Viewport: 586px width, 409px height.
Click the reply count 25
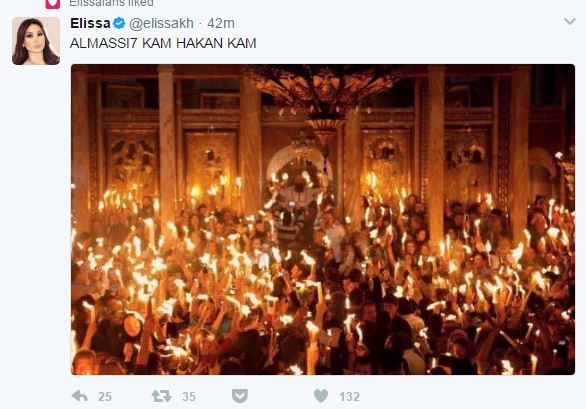coord(105,397)
